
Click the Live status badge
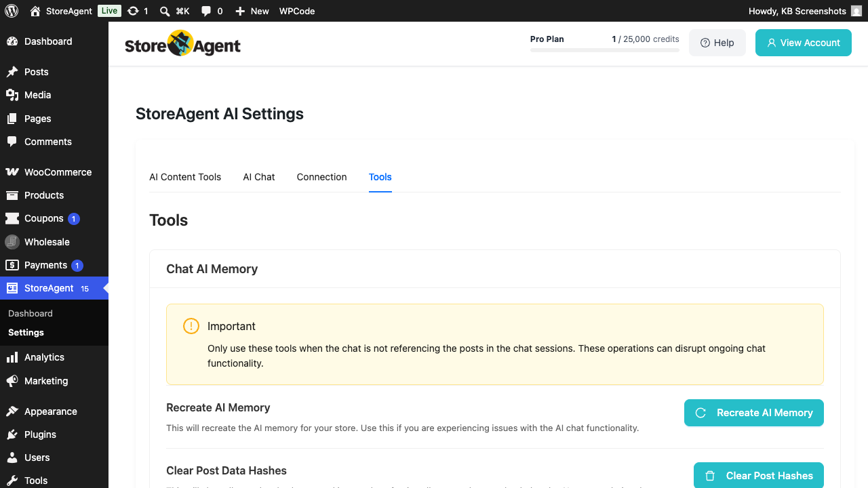pyautogui.click(x=109, y=11)
